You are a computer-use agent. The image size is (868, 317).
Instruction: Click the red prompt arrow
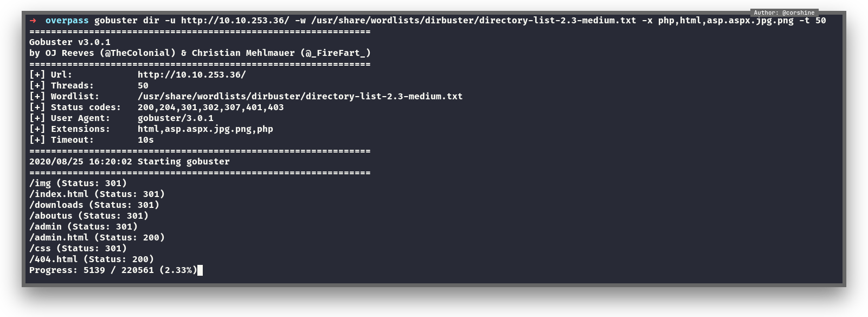click(x=33, y=21)
